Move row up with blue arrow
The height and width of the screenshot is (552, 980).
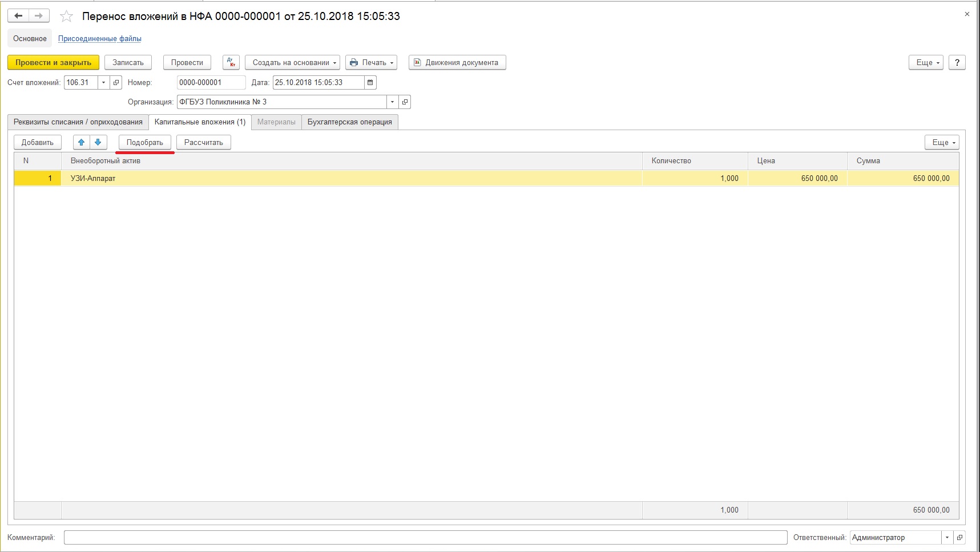[x=82, y=143]
